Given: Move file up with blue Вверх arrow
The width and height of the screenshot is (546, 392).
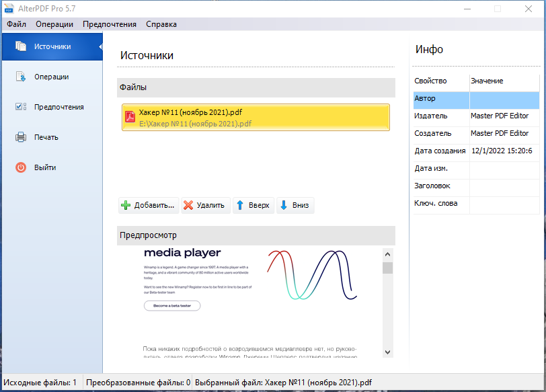Looking at the screenshot, I should (x=253, y=205).
